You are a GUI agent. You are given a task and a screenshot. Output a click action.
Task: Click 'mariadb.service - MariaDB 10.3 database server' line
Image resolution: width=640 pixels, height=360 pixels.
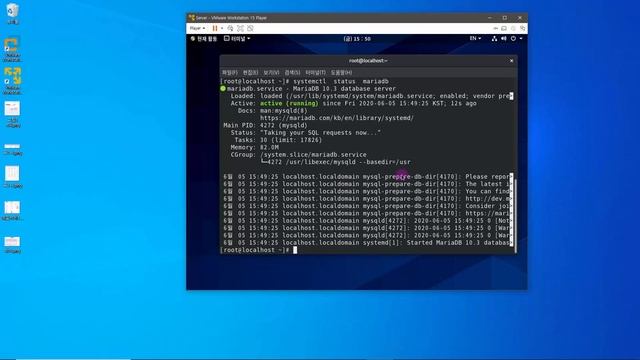[x=311, y=89]
